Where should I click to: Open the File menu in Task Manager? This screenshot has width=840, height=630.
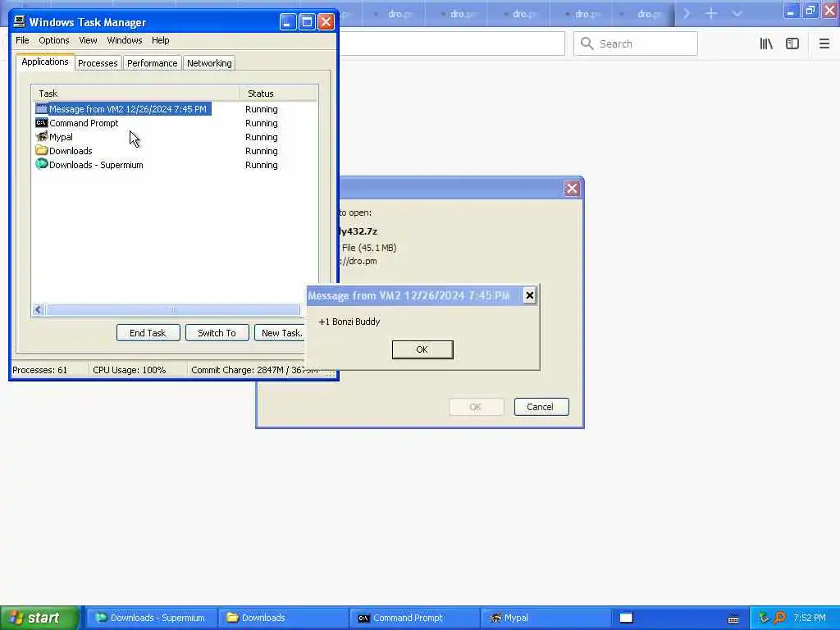click(22, 40)
